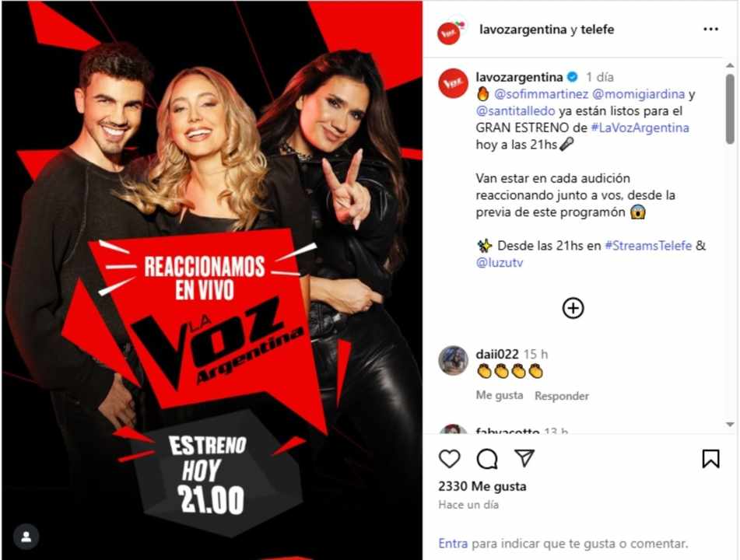Click the comments scrollbar down arrow
The height and width of the screenshot is (560, 740).
(x=730, y=424)
